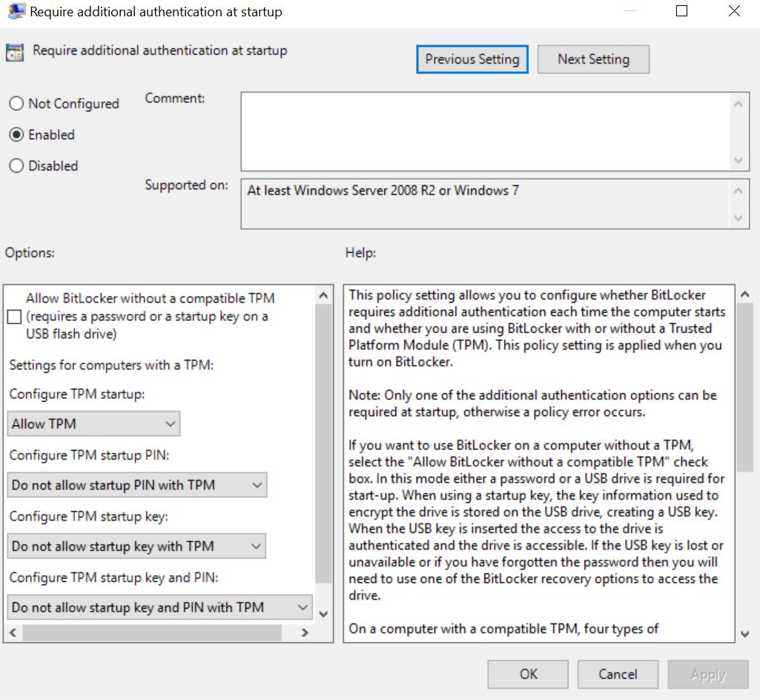This screenshot has height=700, width=760.
Task: Click the Comment box scroll up arrow
Action: pyautogui.click(x=738, y=103)
